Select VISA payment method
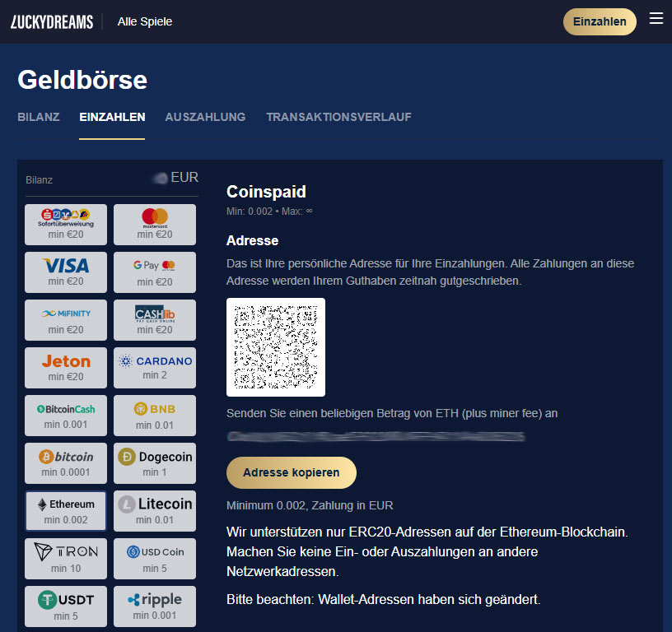 pos(66,272)
